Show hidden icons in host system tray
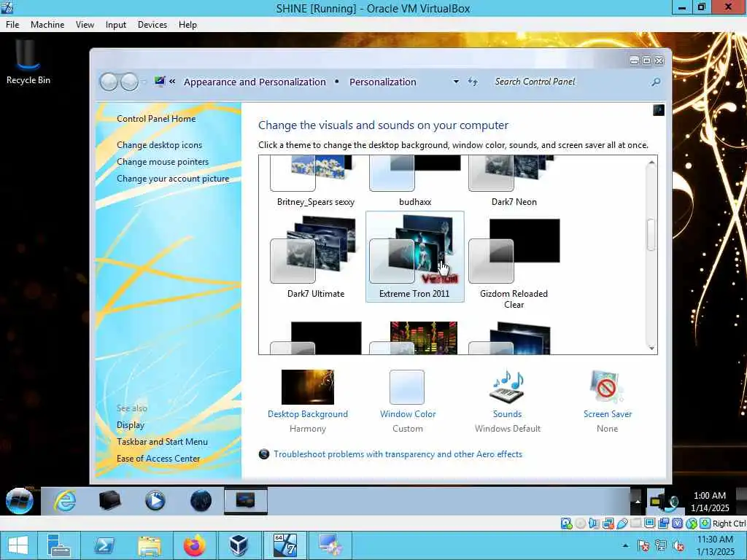This screenshot has height=560, width=747. click(x=625, y=545)
